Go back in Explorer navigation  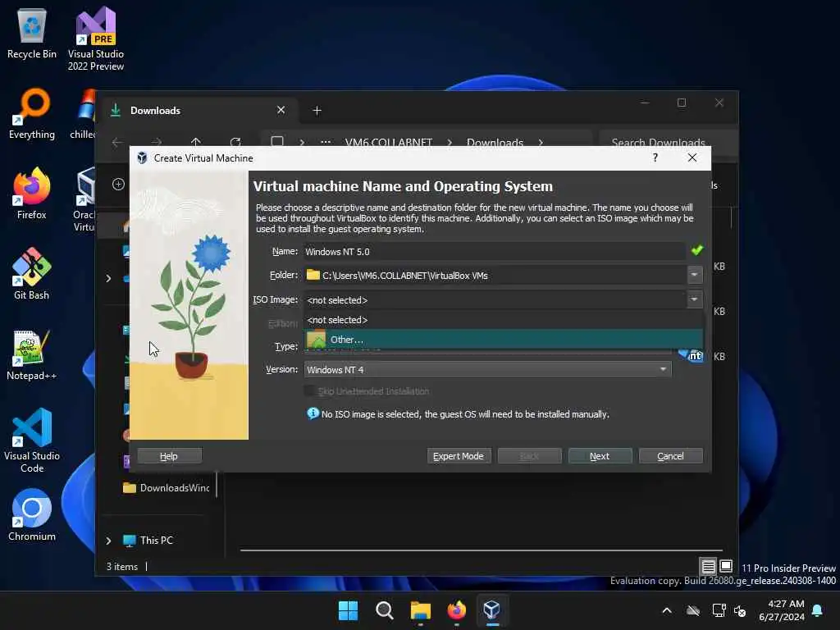(x=117, y=143)
